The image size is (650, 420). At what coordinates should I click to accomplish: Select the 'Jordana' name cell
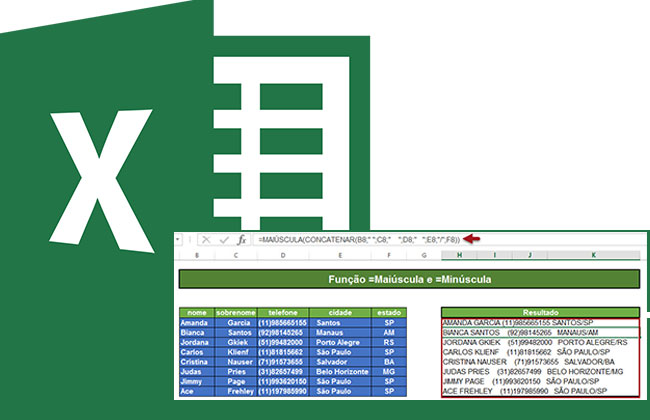pos(197,342)
